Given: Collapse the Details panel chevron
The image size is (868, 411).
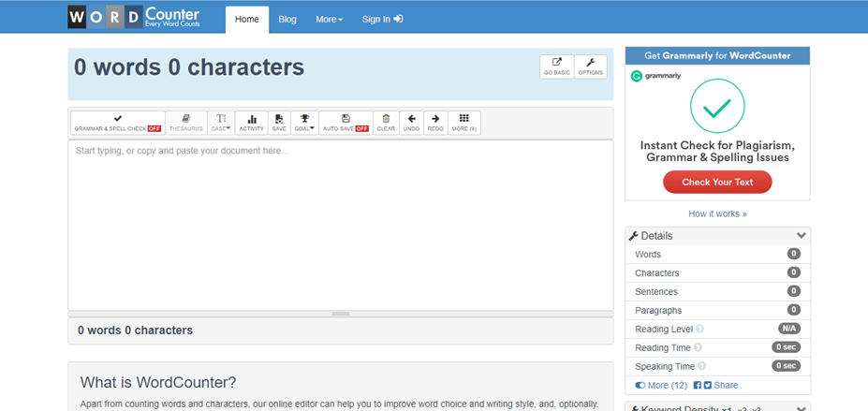Looking at the screenshot, I should (801, 236).
